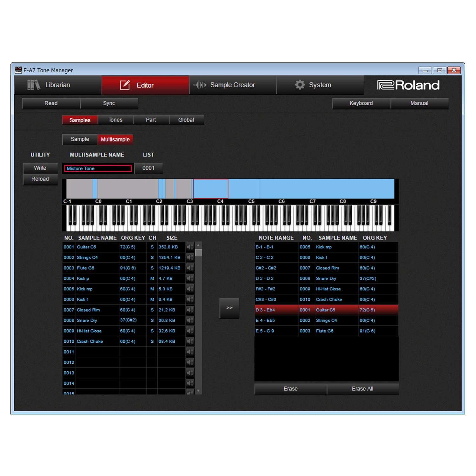
Task: Click the Erase button
Action: 291,389
